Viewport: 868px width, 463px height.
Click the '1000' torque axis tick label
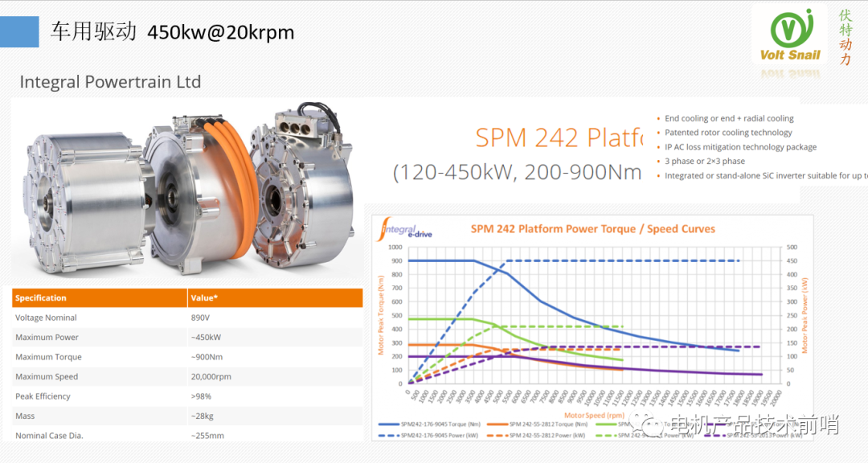click(x=395, y=247)
